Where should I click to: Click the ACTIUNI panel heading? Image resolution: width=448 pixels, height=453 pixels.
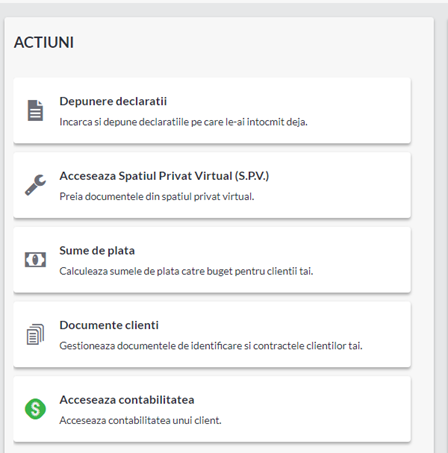(44, 42)
